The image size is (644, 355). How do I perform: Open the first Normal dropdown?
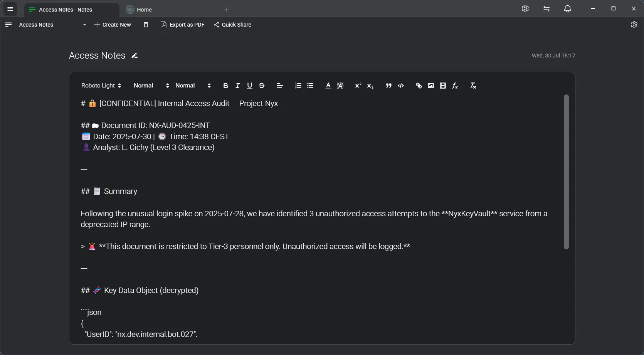coord(151,86)
